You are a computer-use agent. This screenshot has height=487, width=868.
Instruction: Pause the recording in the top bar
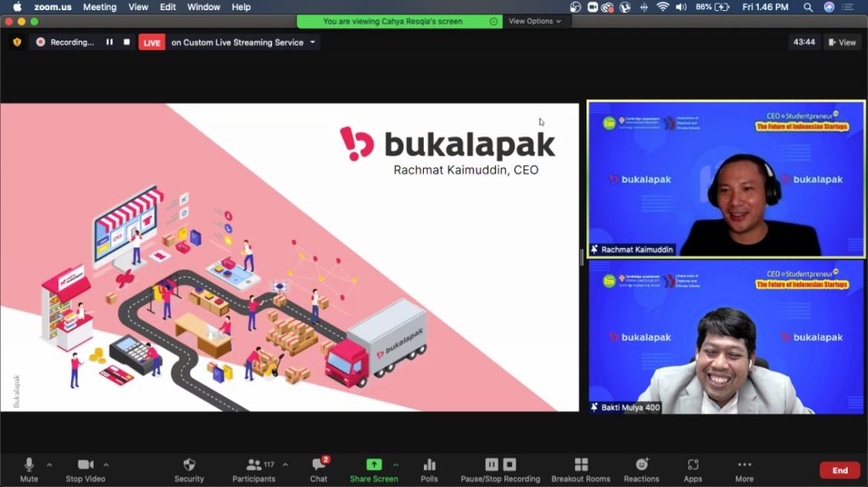click(109, 42)
